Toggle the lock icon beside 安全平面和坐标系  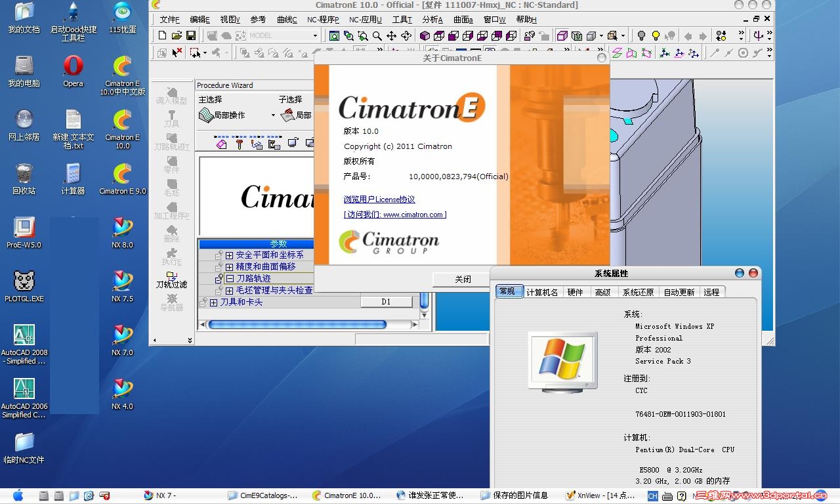coord(219,255)
